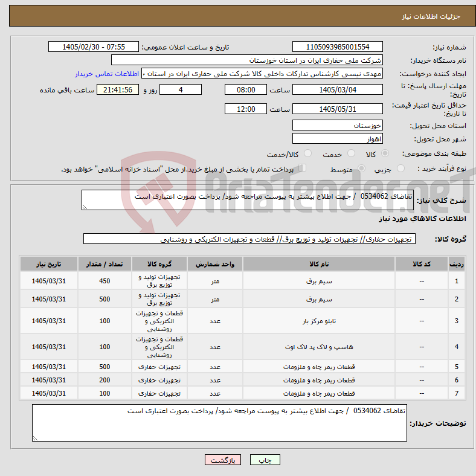This screenshot has height=476, width=476.
Task: Click the remaining time field 21:41:56
Action: 118,89
